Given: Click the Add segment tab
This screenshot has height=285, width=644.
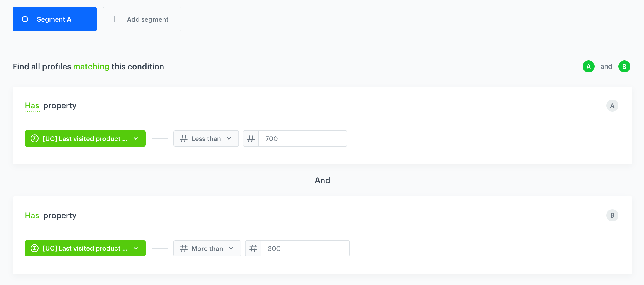Looking at the screenshot, I should point(142,19).
